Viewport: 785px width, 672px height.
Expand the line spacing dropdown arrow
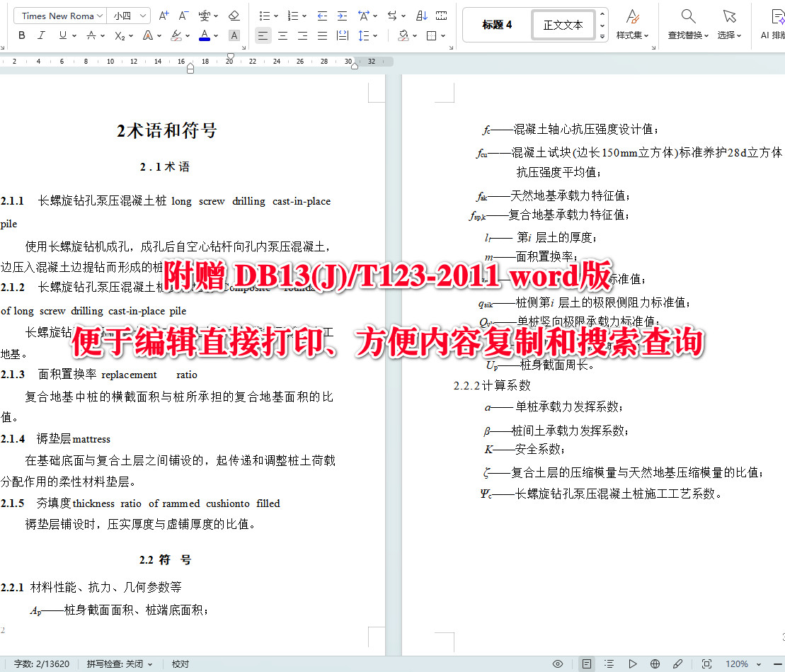[375, 35]
